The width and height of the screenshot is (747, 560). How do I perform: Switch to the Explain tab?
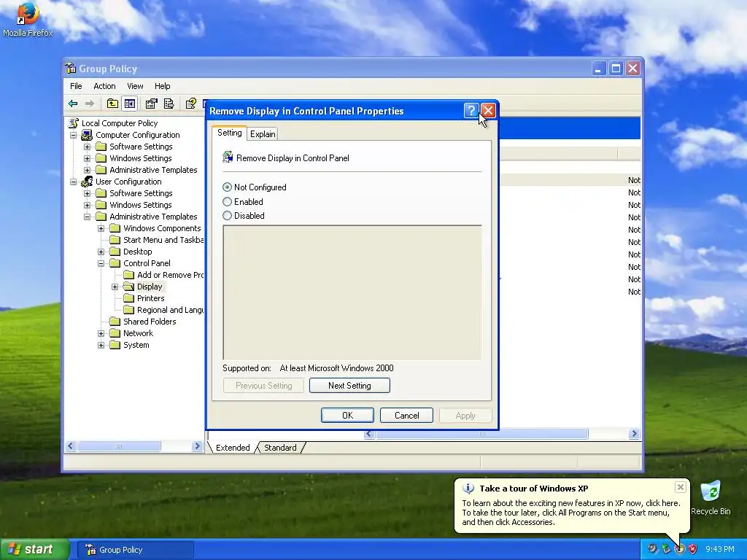click(263, 134)
